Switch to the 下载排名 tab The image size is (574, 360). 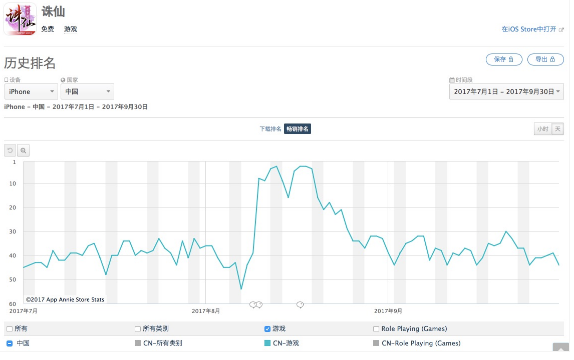(270, 129)
